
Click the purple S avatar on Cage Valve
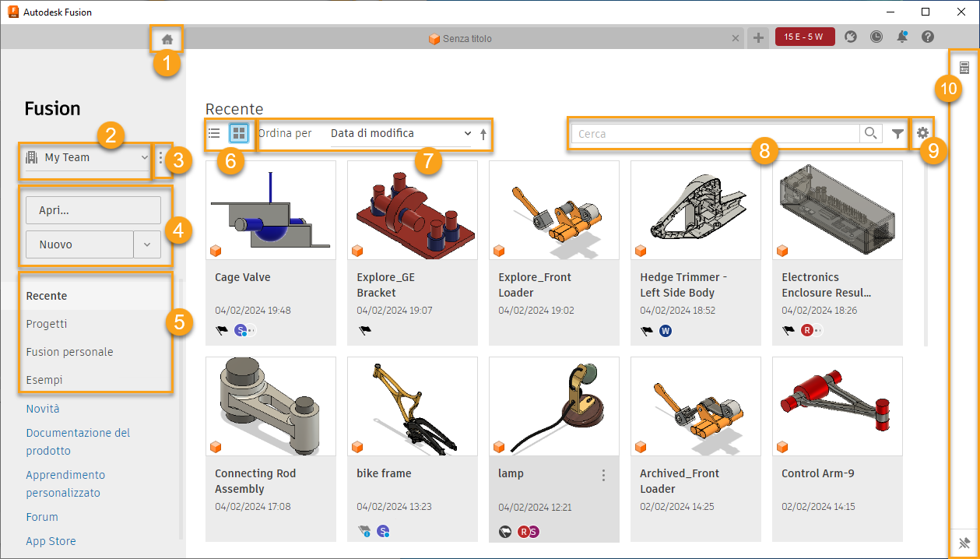pos(241,331)
